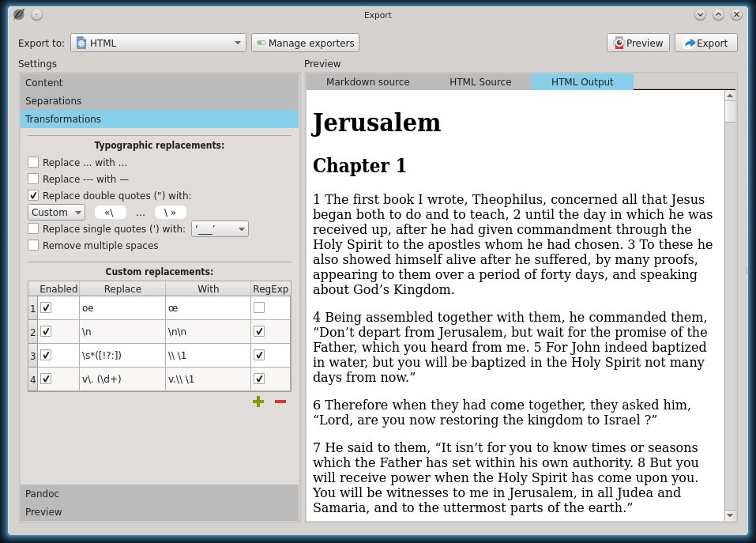Click the '\n\n' With cell
The height and width of the screenshot is (543, 756).
pyautogui.click(x=209, y=331)
